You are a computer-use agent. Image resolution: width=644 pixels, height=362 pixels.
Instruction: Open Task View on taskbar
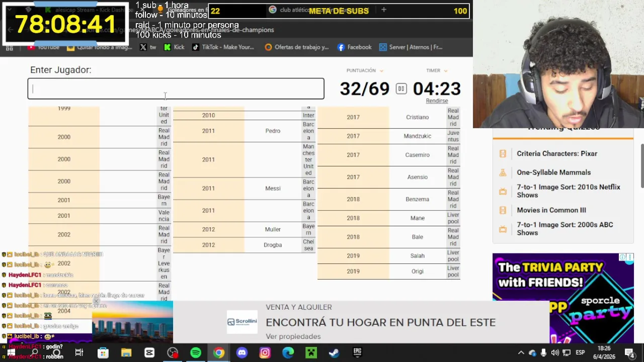coord(79,352)
